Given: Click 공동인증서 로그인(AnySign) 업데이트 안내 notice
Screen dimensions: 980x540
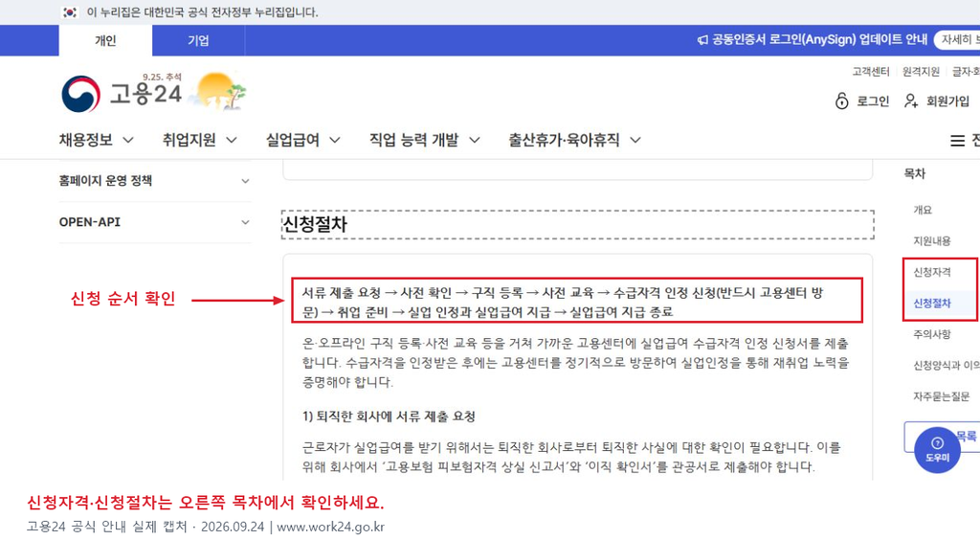Looking at the screenshot, I should coord(819,39).
